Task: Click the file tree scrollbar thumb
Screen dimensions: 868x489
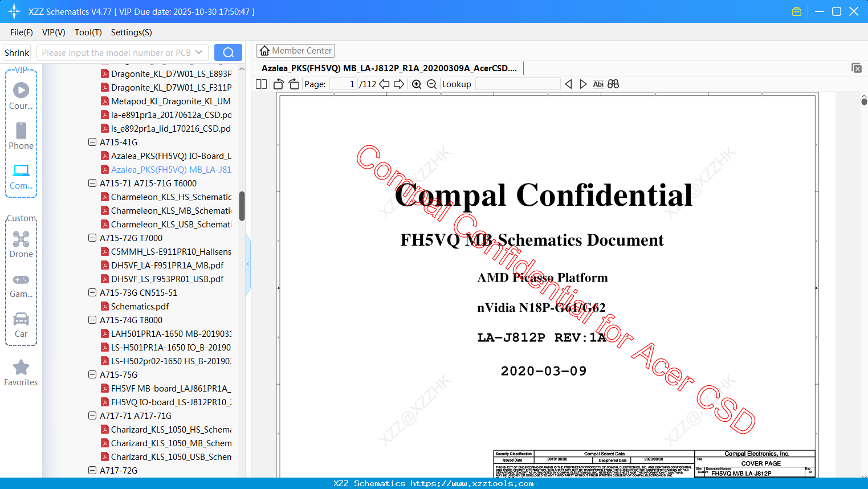Action: click(242, 206)
